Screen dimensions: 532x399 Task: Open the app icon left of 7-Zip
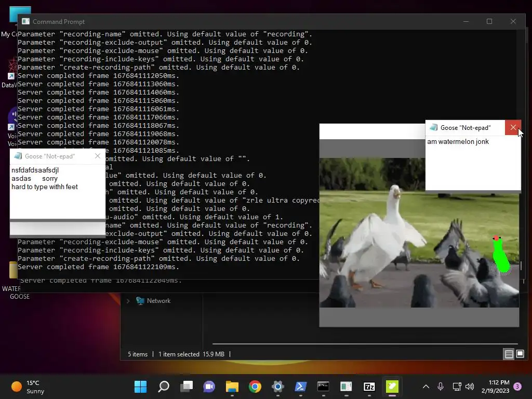click(x=346, y=387)
